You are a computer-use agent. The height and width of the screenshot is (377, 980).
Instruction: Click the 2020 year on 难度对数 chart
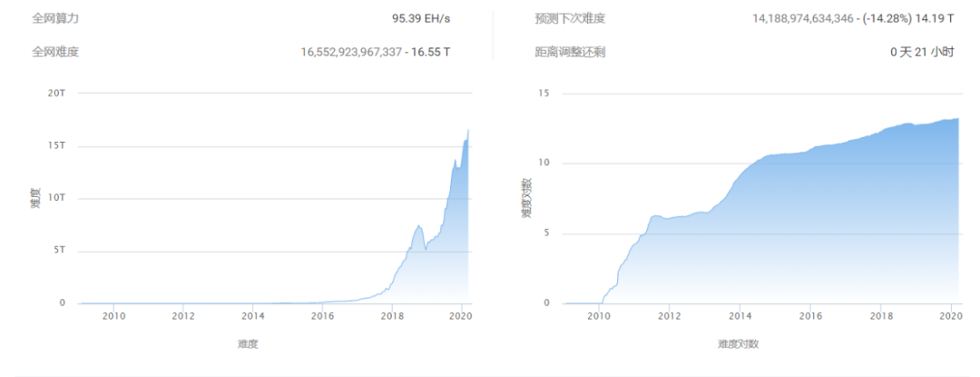point(950,316)
